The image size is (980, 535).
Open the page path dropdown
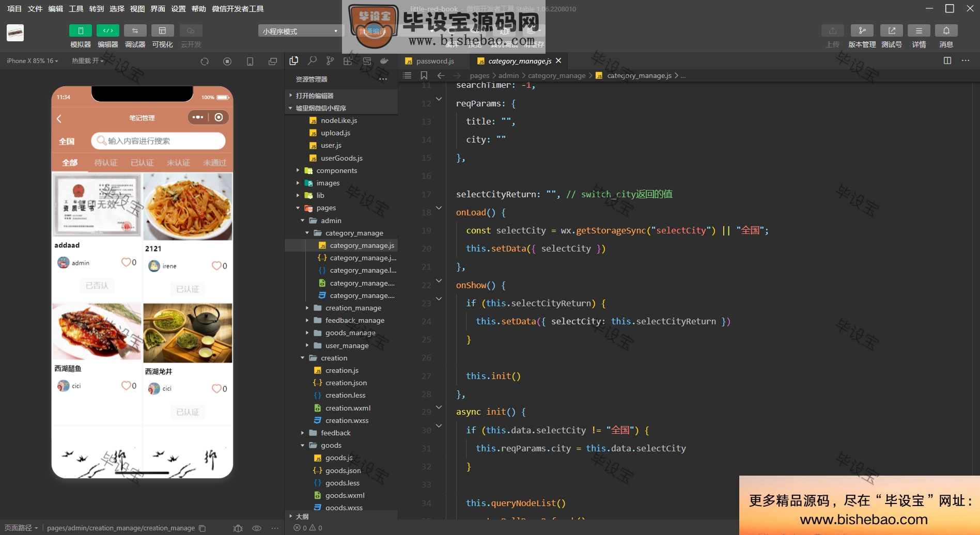click(21, 528)
